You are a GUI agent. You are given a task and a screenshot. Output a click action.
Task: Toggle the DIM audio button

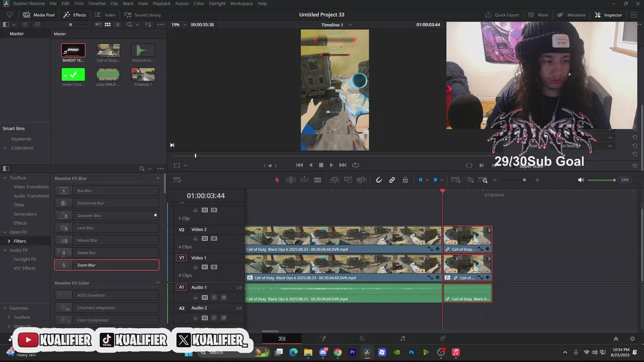click(x=625, y=180)
